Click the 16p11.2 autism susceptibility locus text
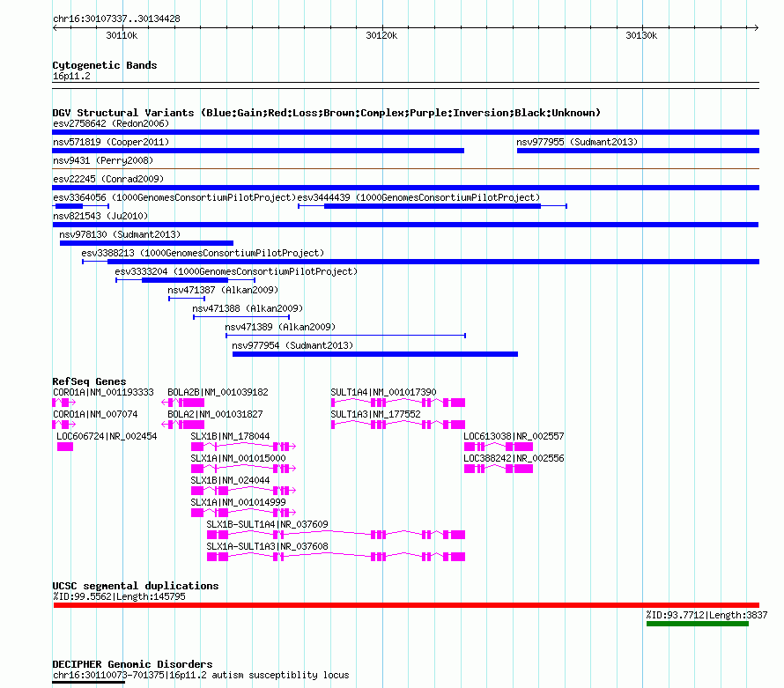The height and width of the screenshot is (688, 784). click(260, 675)
